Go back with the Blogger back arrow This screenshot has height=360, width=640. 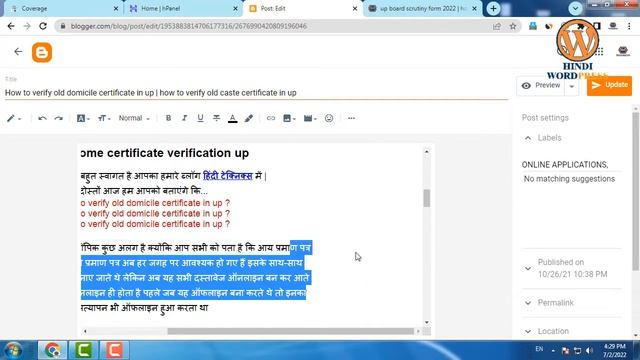(x=18, y=51)
